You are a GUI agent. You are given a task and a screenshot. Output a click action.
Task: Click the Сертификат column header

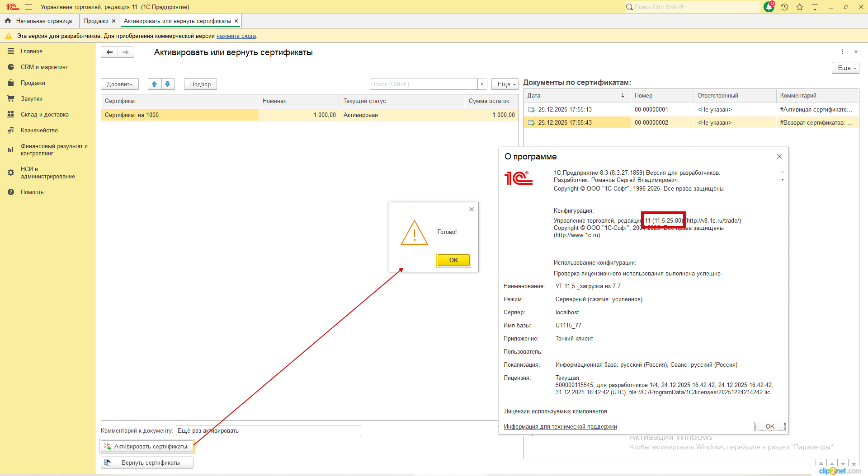(180, 101)
